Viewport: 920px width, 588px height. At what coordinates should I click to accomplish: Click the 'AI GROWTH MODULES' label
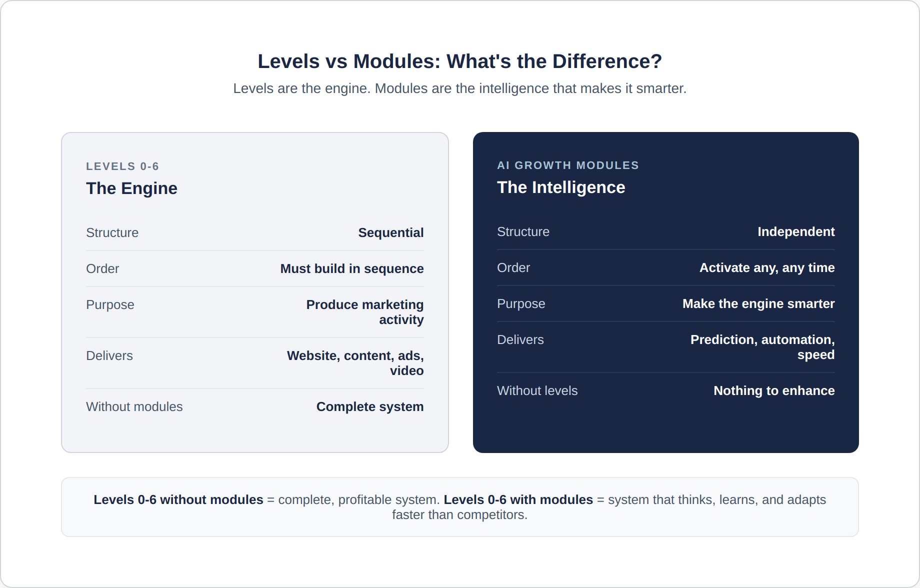[x=568, y=165]
